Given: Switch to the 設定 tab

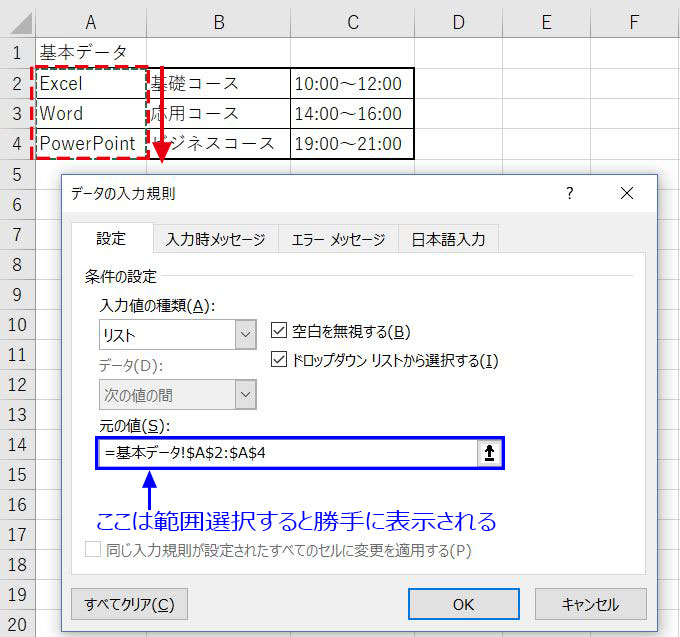Looking at the screenshot, I should click(111, 238).
